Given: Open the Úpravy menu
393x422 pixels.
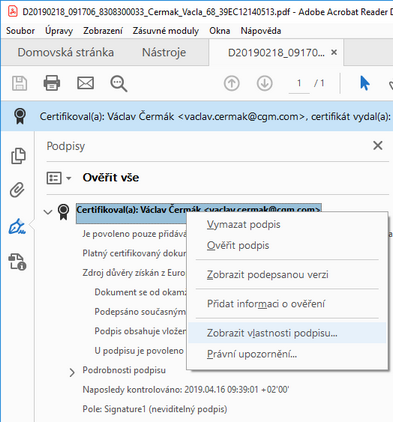Looking at the screenshot, I should pos(59,31).
